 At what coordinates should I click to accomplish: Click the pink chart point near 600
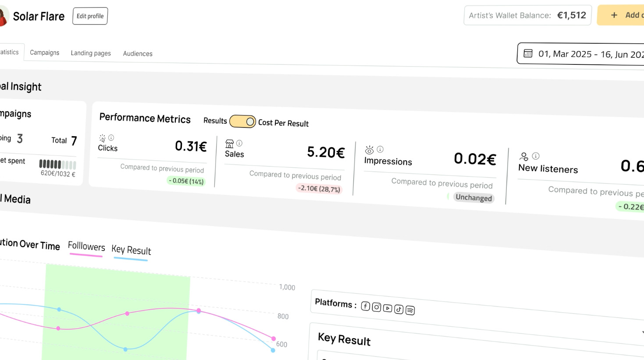point(274,339)
